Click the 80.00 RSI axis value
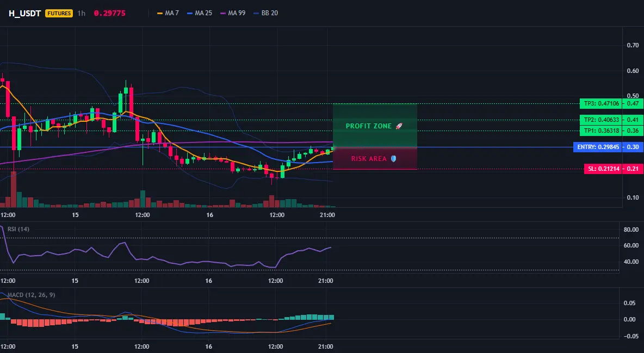 631,230
